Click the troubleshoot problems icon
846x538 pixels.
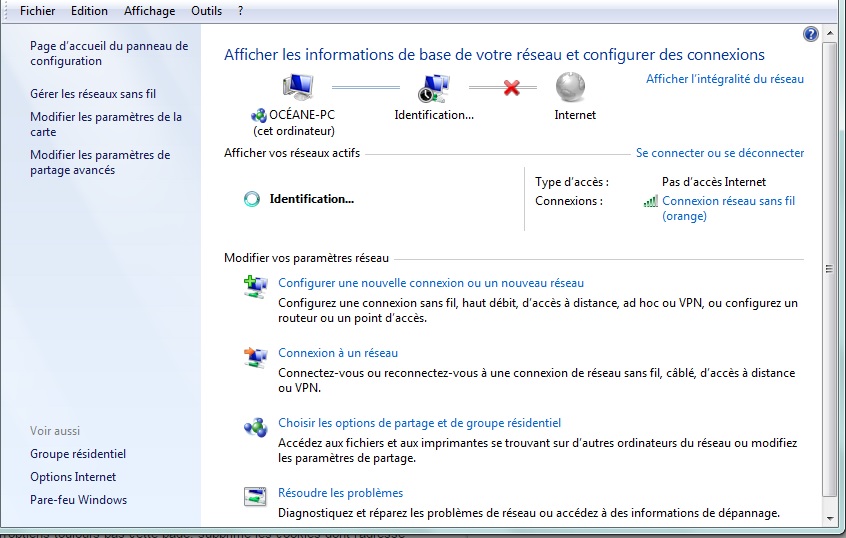256,497
